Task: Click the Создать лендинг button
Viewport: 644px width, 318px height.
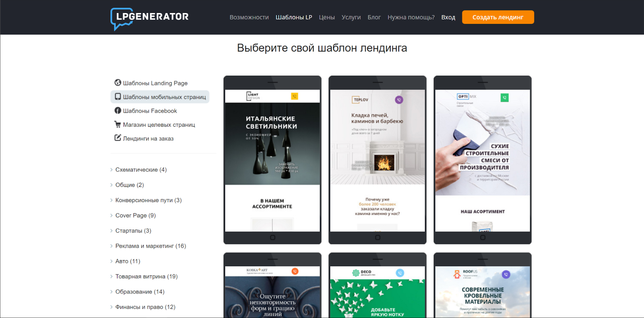Action: pos(498,17)
